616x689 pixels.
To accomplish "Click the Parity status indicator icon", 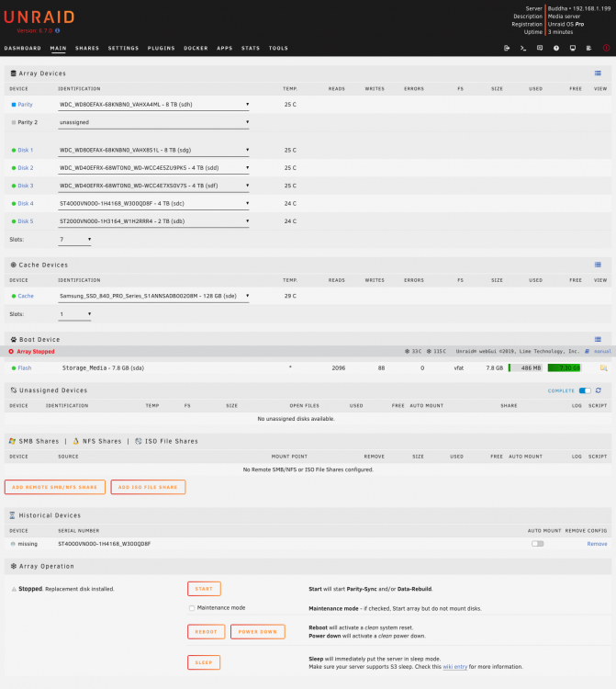I will pyautogui.click(x=14, y=105).
